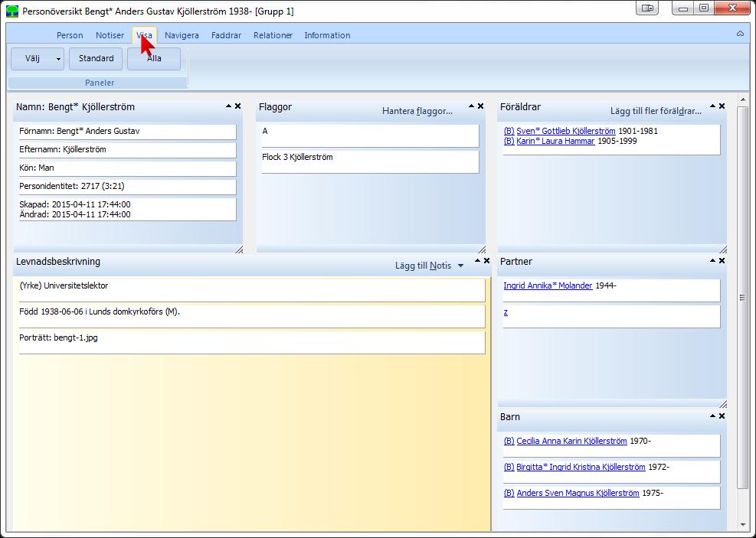Open Cecilia Anna Karin Kjöllerström link

(572, 441)
